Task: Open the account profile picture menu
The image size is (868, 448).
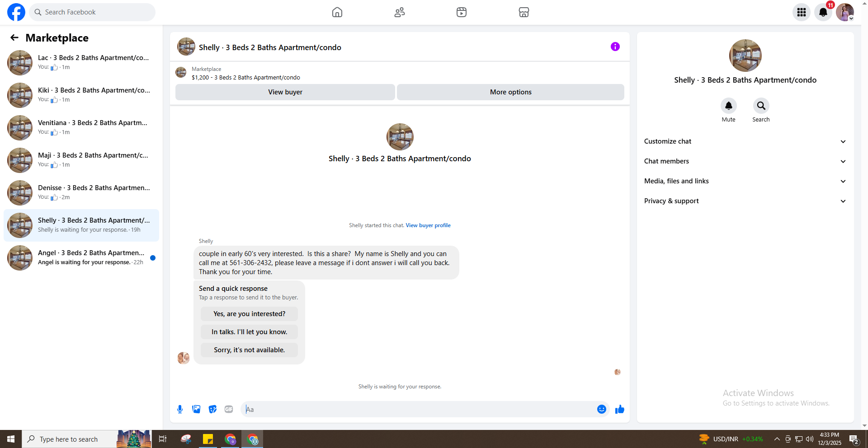Action: [x=845, y=12]
